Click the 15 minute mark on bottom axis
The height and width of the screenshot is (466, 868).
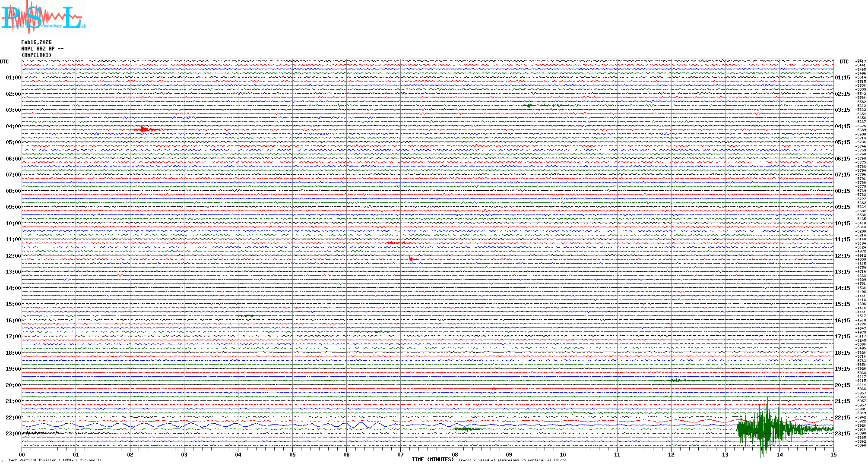pyautogui.click(x=833, y=454)
